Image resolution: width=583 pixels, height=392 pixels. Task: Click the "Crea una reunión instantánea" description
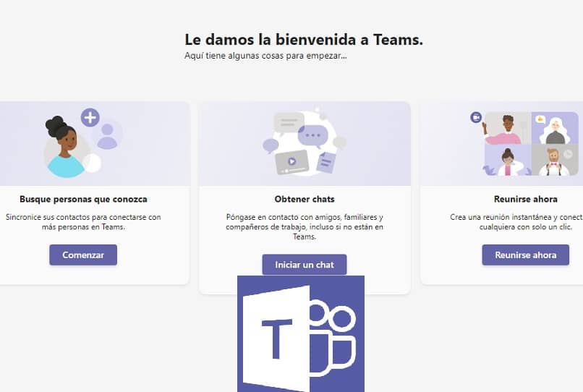coord(516,221)
